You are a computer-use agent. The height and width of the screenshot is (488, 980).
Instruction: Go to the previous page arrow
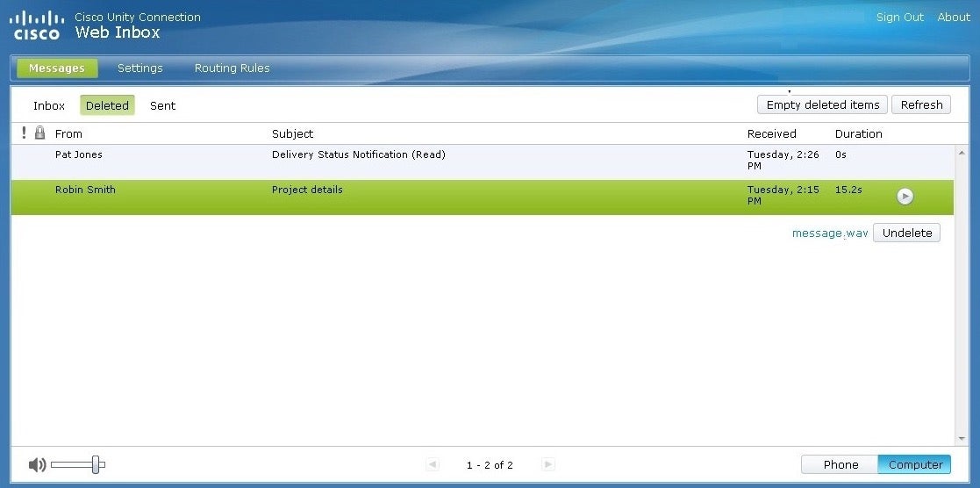pyautogui.click(x=432, y=464)
